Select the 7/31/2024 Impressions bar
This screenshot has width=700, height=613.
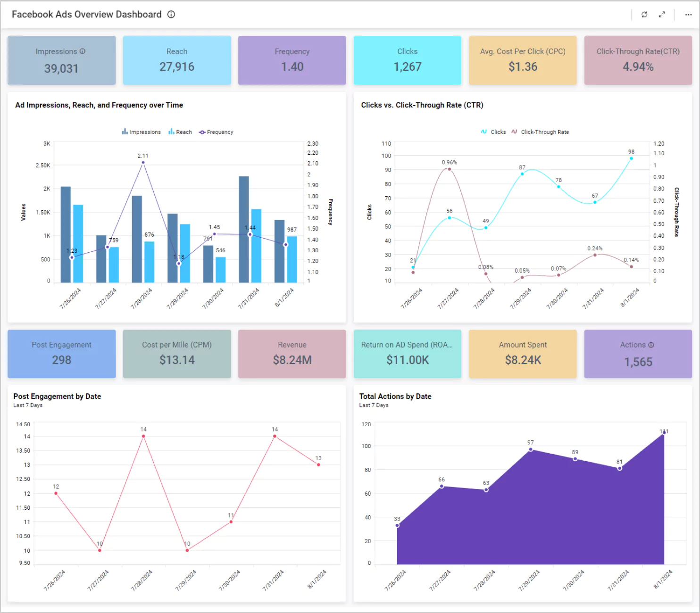pyautogui.click(x=244, y=229)
